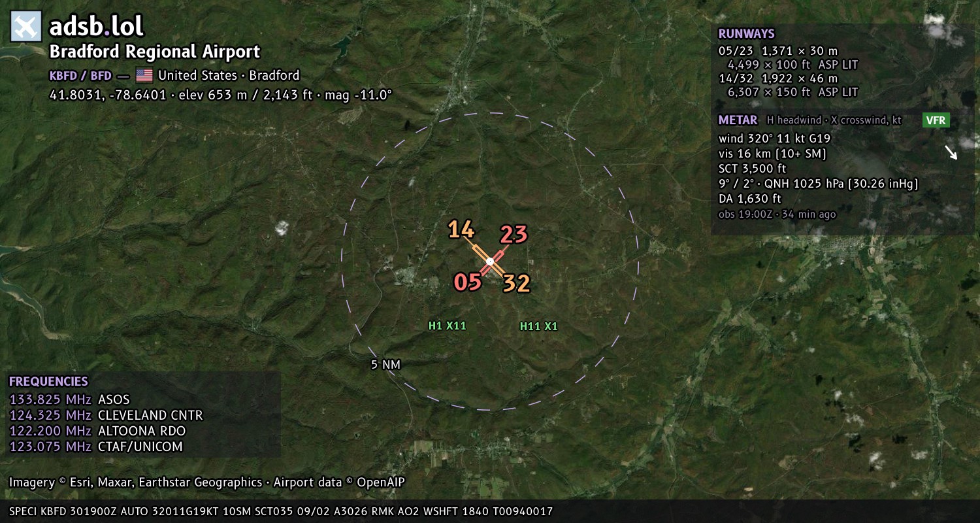The height and width of the screenshot is (523, 980).
Task: Click the green VFR flight category badge
Action: (936, 120)
